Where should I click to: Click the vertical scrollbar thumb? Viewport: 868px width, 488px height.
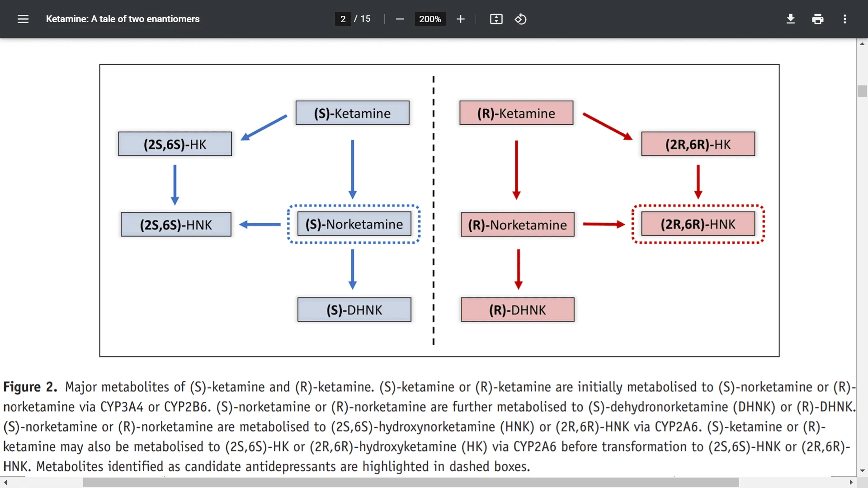862,91
